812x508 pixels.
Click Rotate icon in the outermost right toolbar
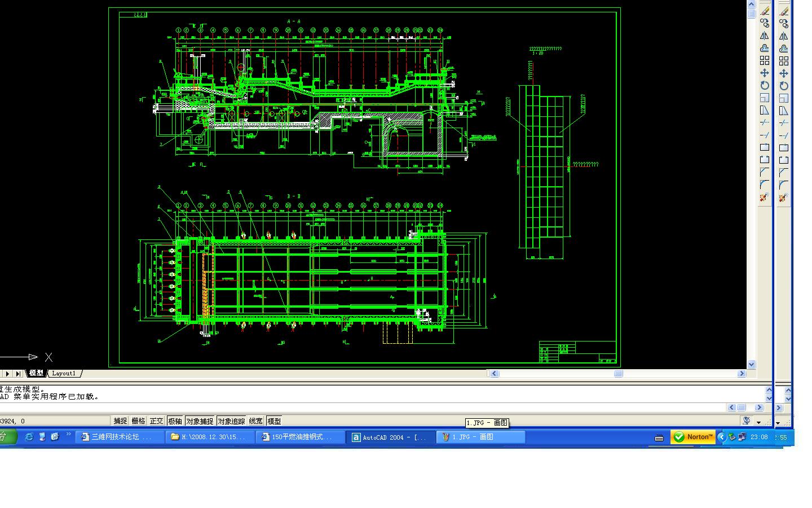784,86
